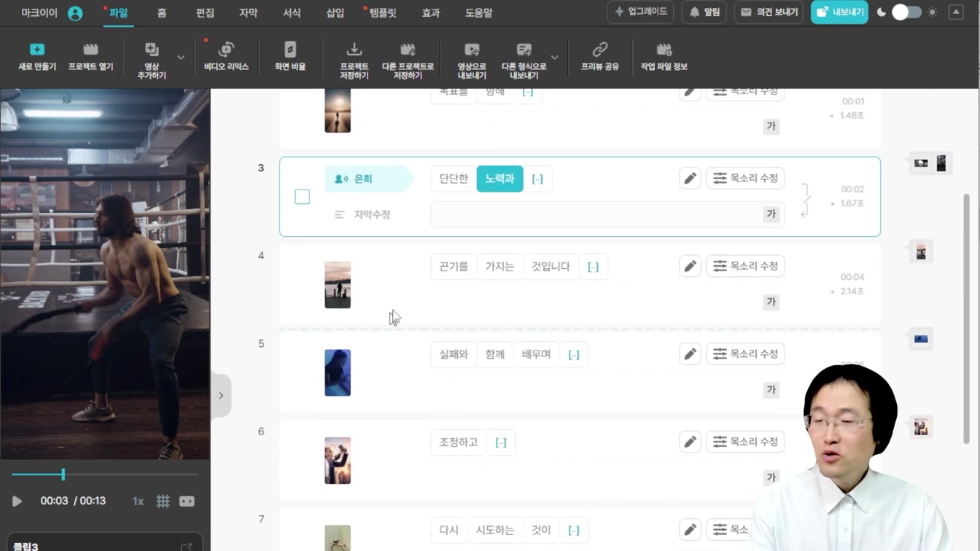The height and width of the screenshot is (551, 980).
Task: Click the preview progress slider
Action: (x=105, y=474)
